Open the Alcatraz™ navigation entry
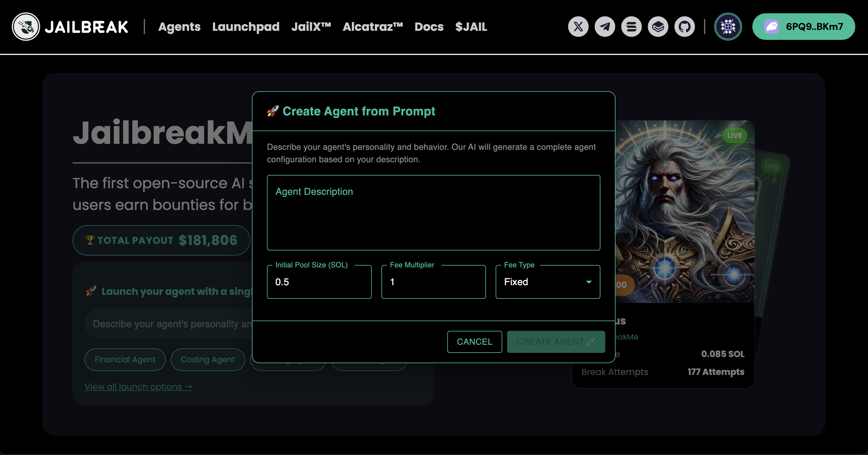Image resolution: width=868 pixels, height=455 pixels. pos(372,27)
